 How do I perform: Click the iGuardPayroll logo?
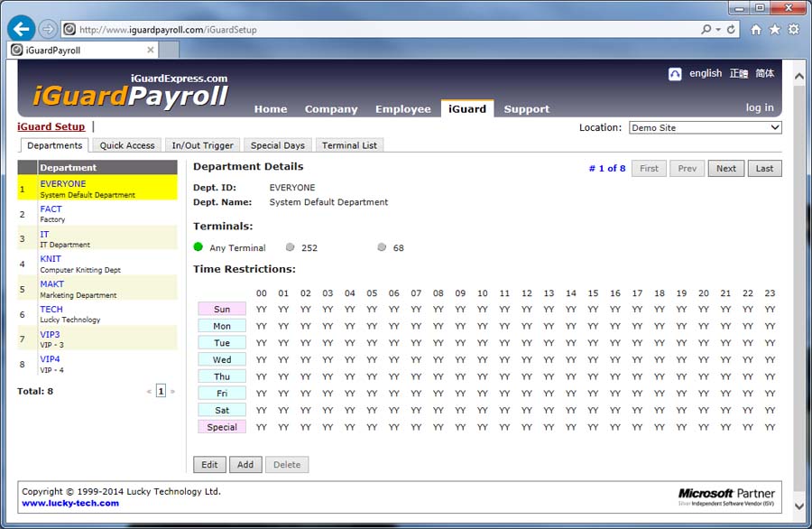click(x=131, y=96)
